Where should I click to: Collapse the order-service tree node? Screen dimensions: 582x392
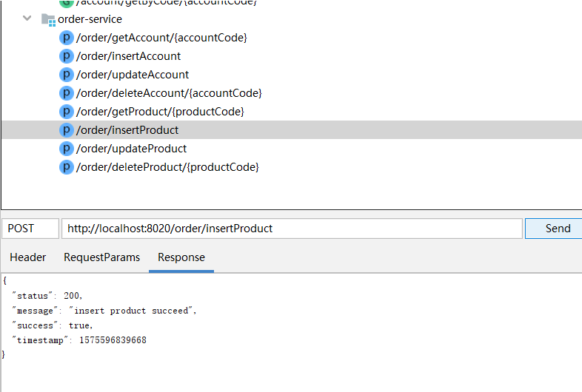coord(27,18)
